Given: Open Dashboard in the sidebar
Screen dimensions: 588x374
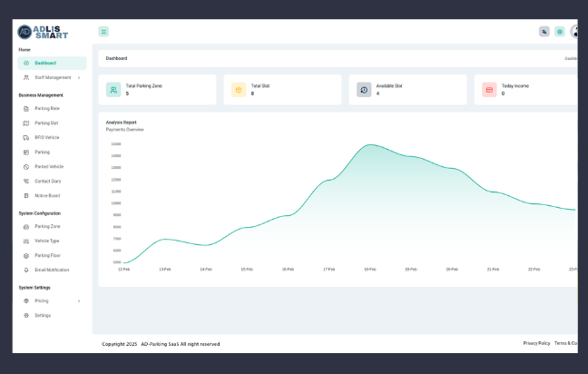Looking at the screenshot, I should click(x=52, y=63).
